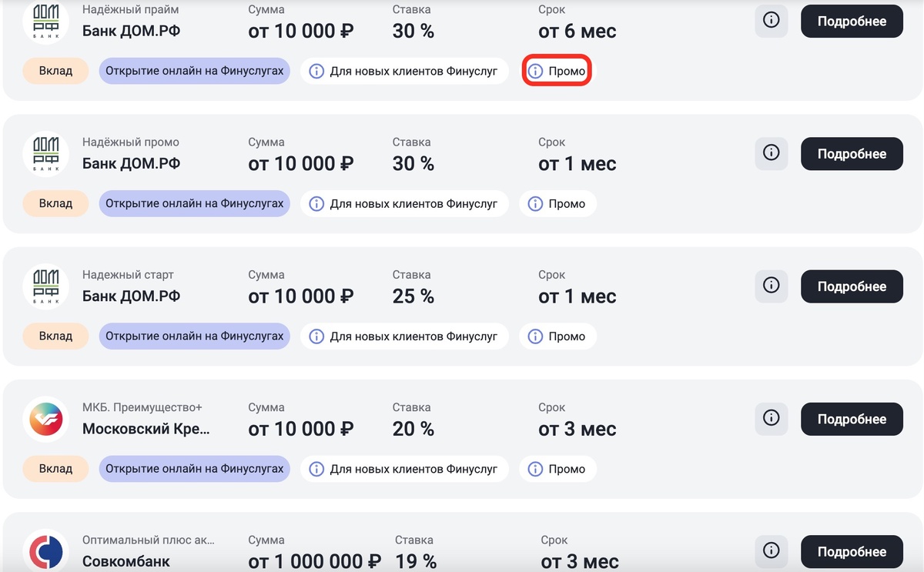Image resolution: width=924 pixels, height=572 pixels.
Task: Click the product name 'МКБ. Преимущество+'
Action: [142, 407]
